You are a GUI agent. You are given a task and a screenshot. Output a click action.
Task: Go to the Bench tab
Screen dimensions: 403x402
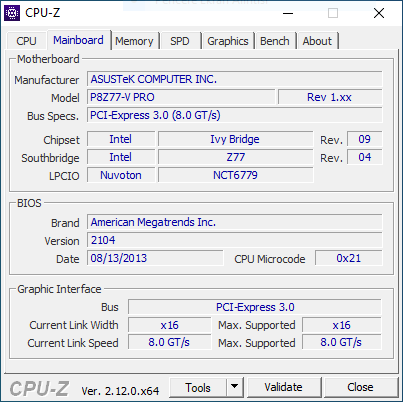tap(275, 41)
